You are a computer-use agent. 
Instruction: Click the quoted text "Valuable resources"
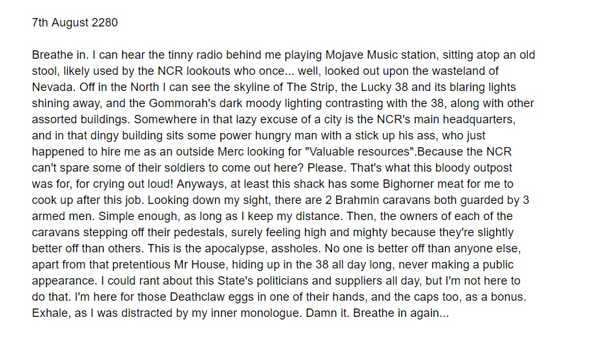pyautogui.click(x=359, y=152)
